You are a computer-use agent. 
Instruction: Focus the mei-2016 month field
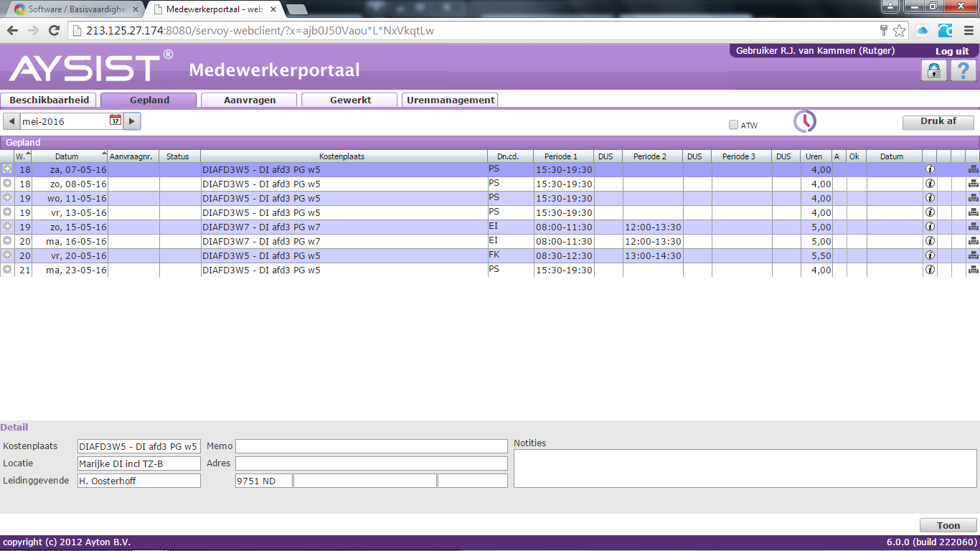coord(64,121)
